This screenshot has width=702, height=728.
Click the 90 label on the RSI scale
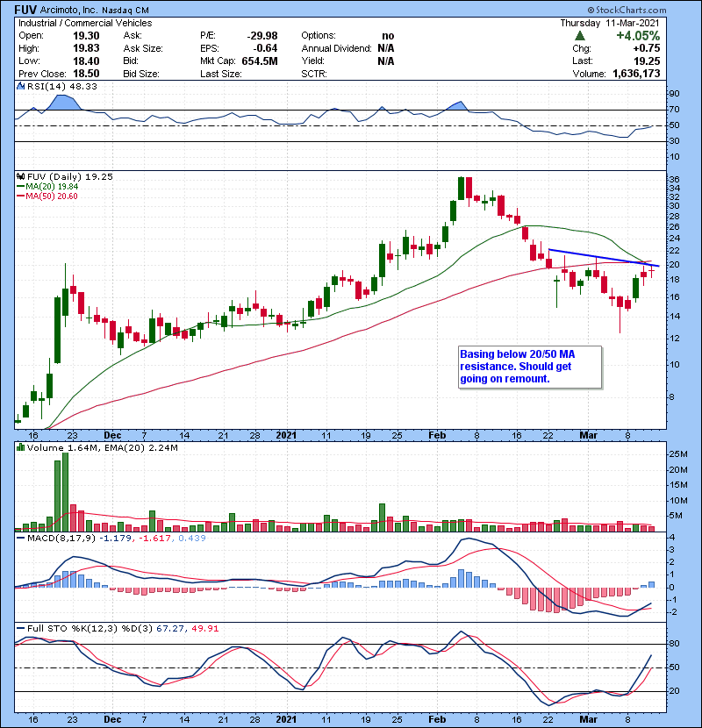point(674,94)
